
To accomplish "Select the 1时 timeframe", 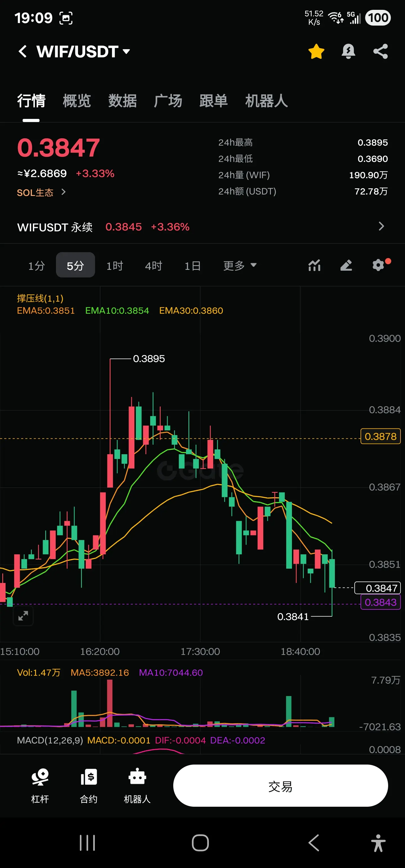I will point(115,266).
